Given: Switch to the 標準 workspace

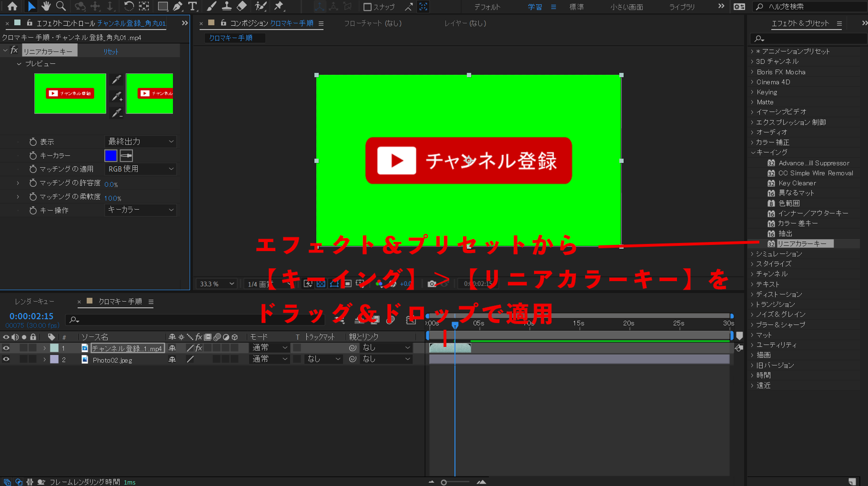Looking at the screenshot, I should (576, 7).
